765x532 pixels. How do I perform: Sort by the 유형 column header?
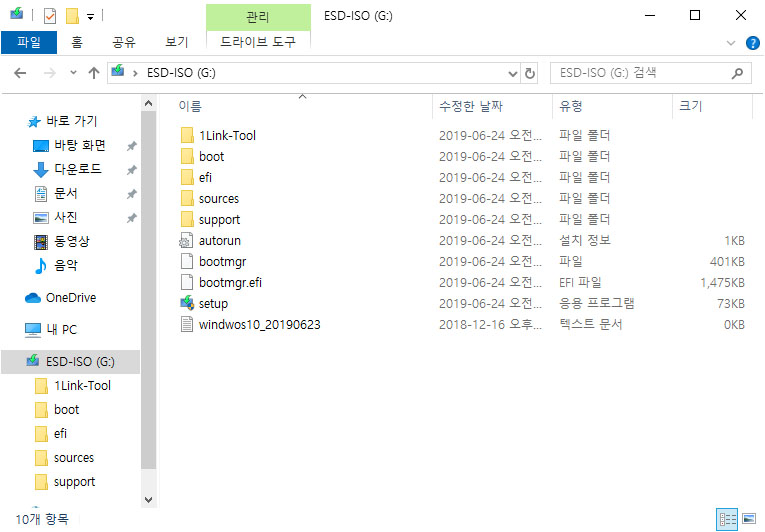pyautogui.click(x=570, y=106)
